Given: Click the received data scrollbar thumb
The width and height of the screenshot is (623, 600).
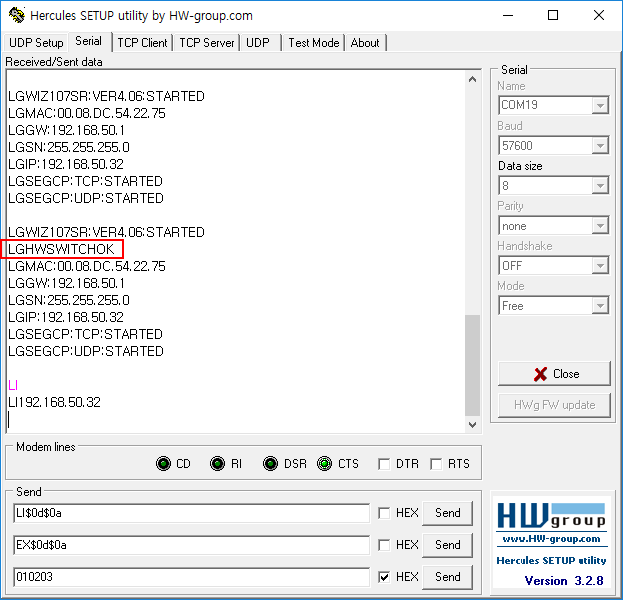Looking at the screenshot, I should (x=472, y=365).
